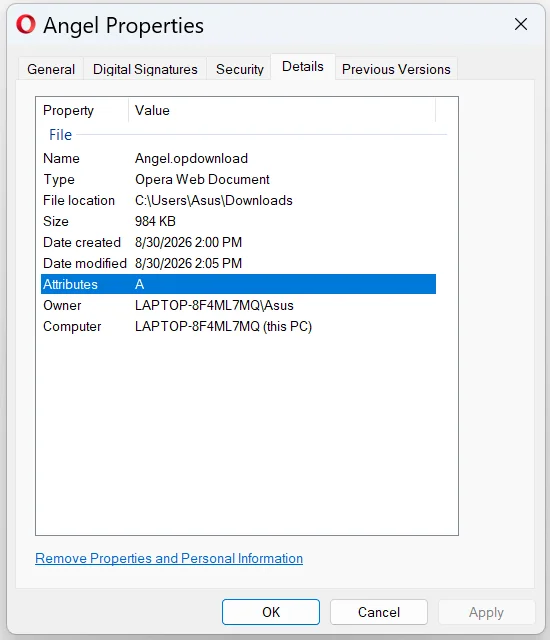Click the Cancel button
Viewport: 550px width, 640px height.
[379, 612]
